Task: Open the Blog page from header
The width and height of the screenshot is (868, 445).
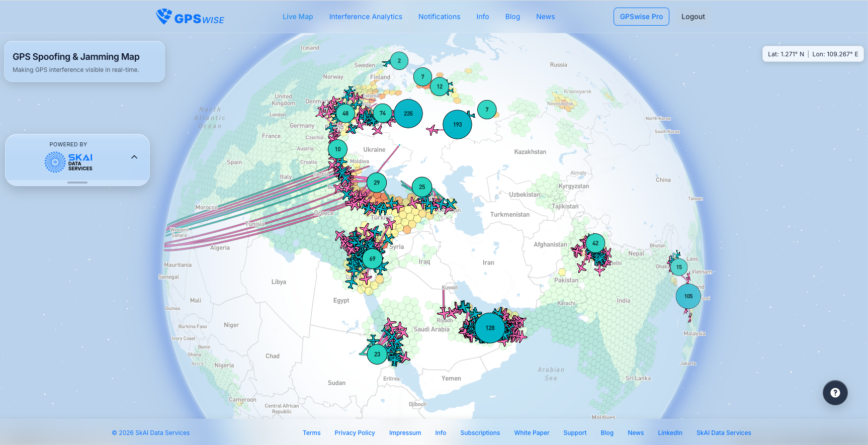Action: pos(512,17)
